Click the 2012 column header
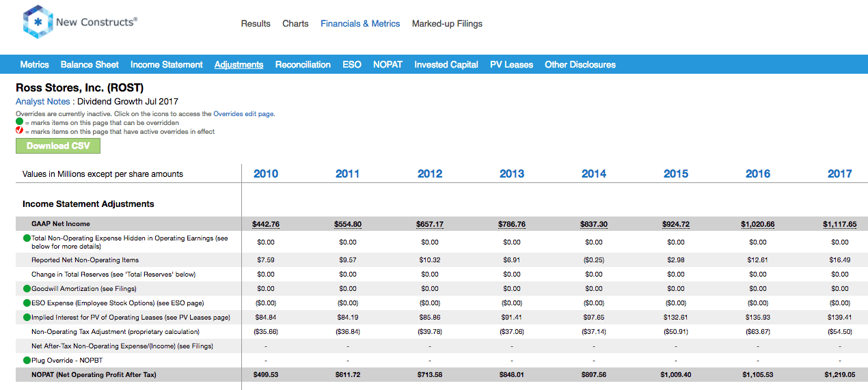The image size is (868, 390). click(430, 173)
